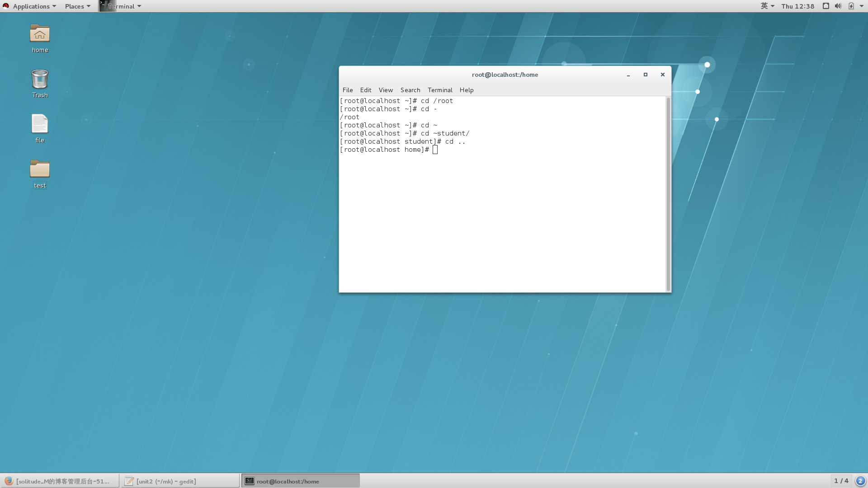Click the terminal prompt cursor line
The height and width of the screenshot is (488, 868).
[x=389, y=150]
